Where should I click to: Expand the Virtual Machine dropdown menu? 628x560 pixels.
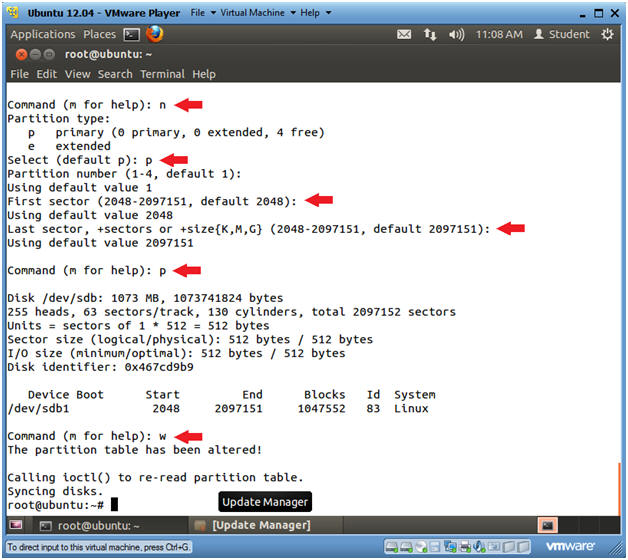point(258,13)
